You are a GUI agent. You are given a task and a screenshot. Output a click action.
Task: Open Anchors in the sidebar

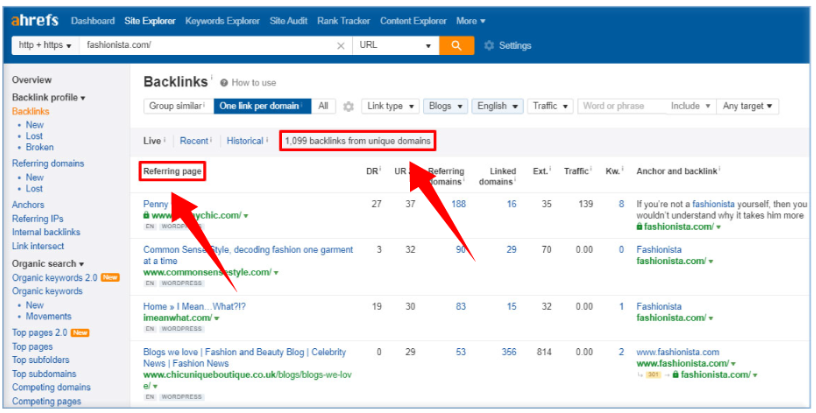(28, 205)
